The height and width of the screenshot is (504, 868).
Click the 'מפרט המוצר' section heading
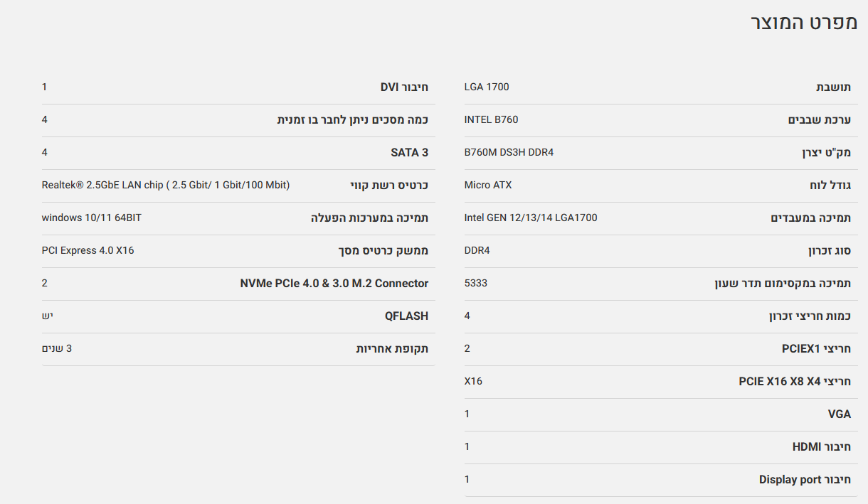click(804, 22)
